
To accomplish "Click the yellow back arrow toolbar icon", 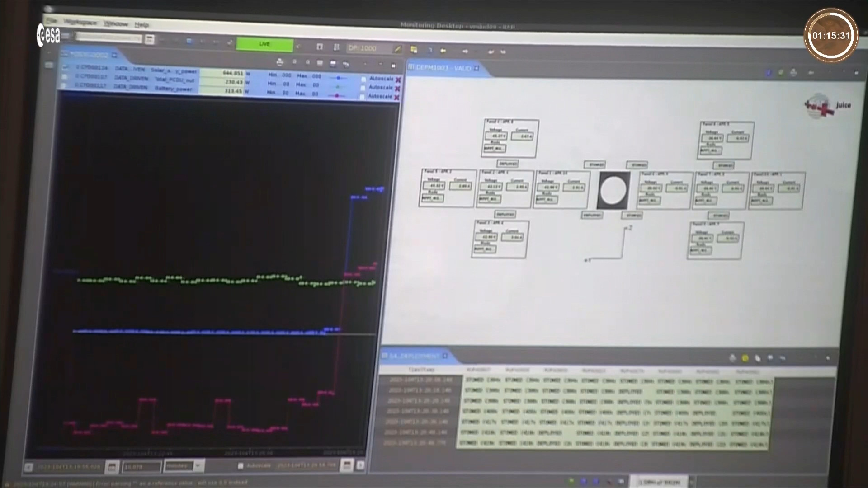I will click(x=443, y=51).
